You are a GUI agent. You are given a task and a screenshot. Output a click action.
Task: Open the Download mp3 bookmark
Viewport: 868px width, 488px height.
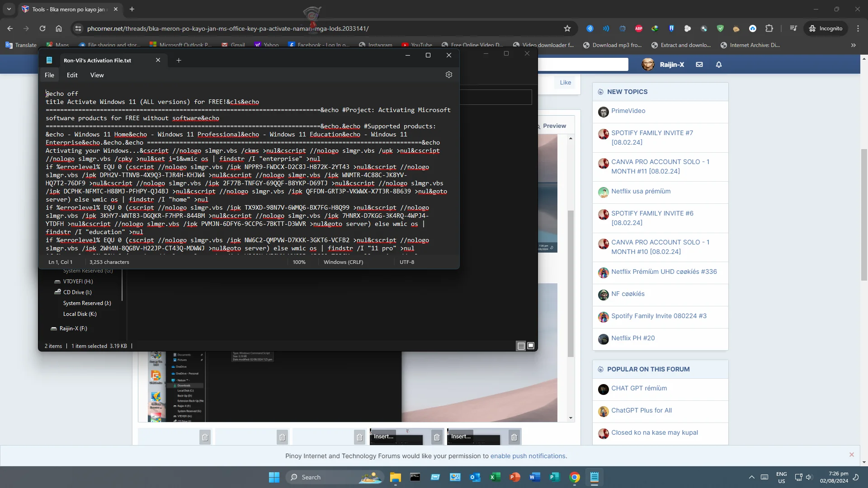pos(612,45)
